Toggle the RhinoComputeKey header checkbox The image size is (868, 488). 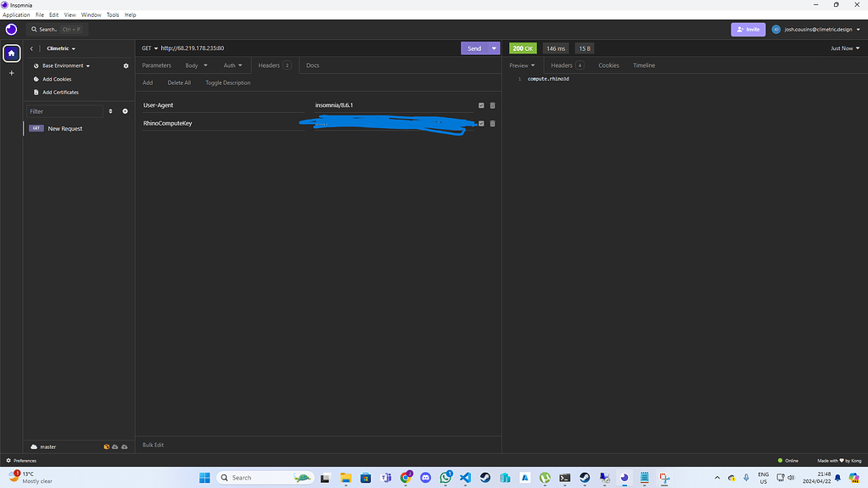coord(481,124)
